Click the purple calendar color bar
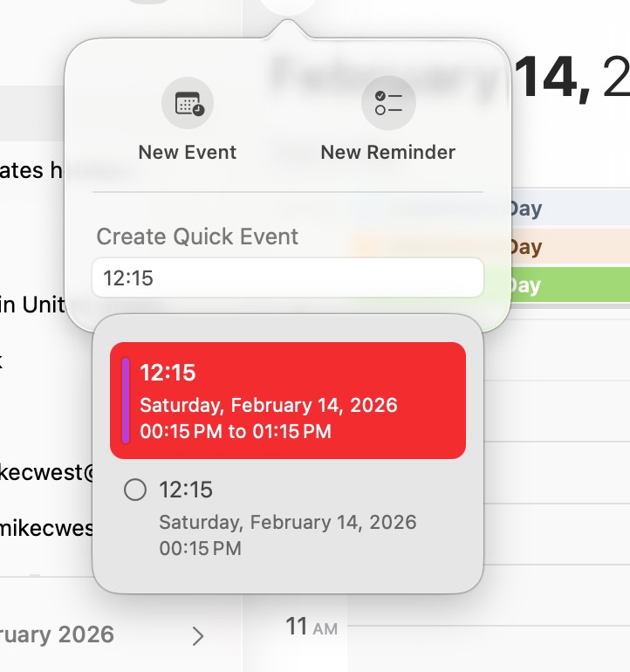This screenshot has height=672, width=630. tap(126, 401)
